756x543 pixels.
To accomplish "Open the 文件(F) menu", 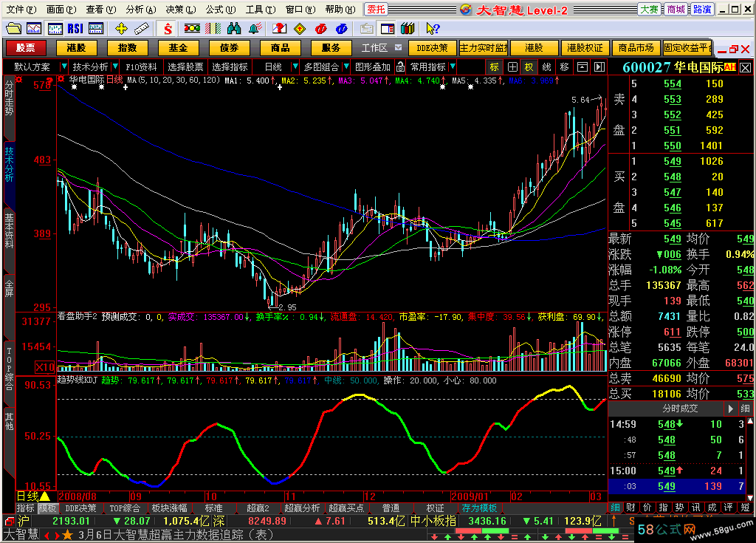I will 21,9.
